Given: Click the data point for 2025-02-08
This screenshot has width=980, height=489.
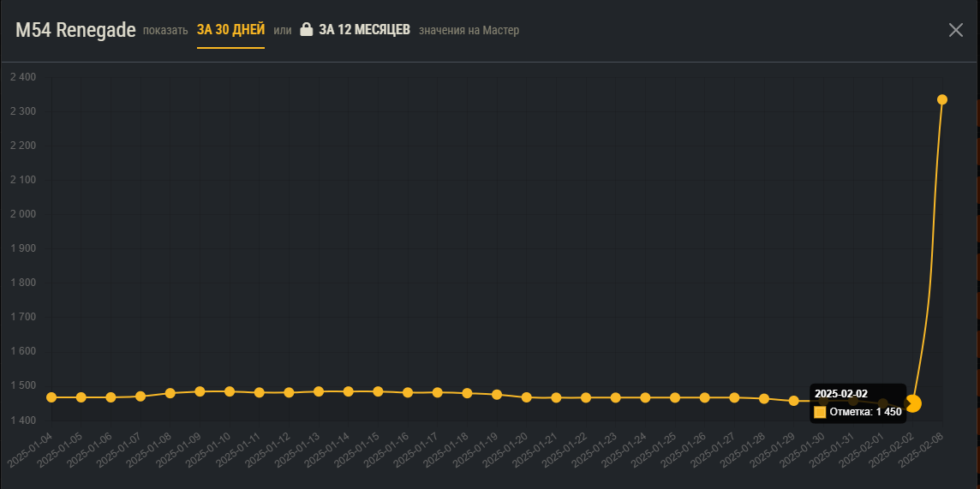Looking at the screenshot, I should click(x=942, y=99).
